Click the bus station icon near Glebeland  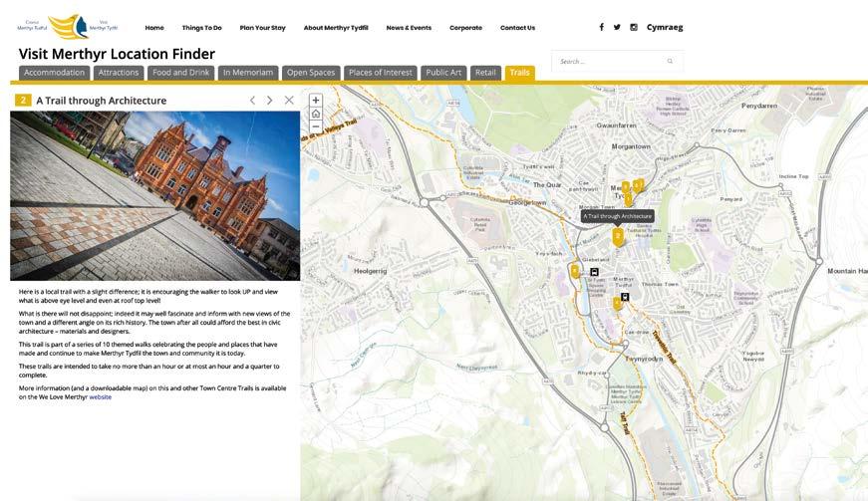[594, 272]
